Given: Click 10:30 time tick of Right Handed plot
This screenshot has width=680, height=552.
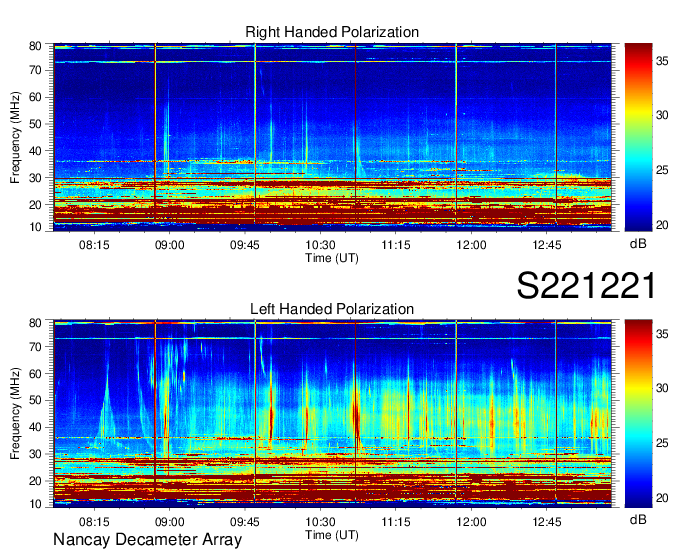Looking at the screenshot, I should tap(320, 245).
